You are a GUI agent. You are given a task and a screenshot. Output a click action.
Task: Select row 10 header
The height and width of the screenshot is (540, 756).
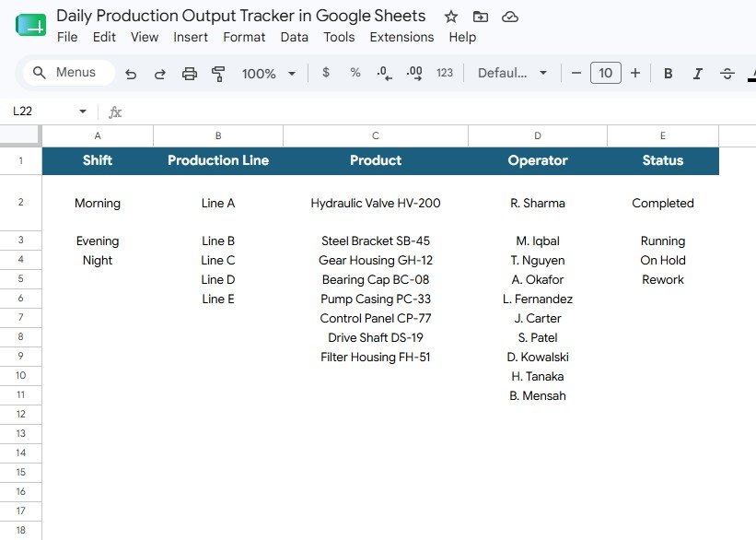click(21, 375)
